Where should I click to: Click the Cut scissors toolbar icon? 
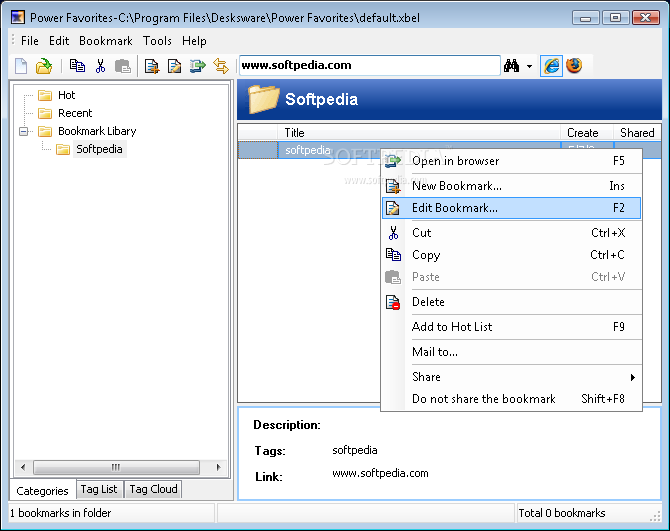[100, 66]
